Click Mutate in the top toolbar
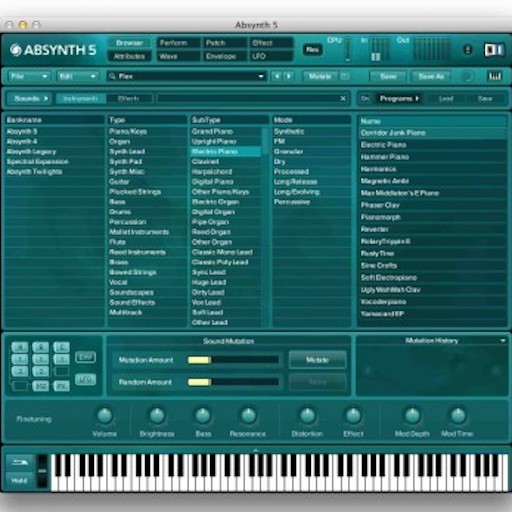512x512 pixels. 320,76
